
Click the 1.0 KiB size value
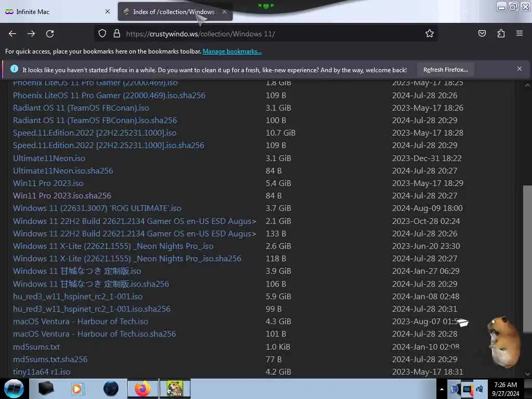pyautogui.click(x=278, y=347)
